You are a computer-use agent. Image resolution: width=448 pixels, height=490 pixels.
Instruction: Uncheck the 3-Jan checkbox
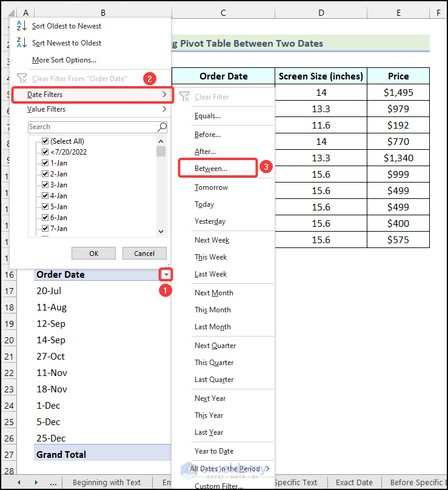45,185
